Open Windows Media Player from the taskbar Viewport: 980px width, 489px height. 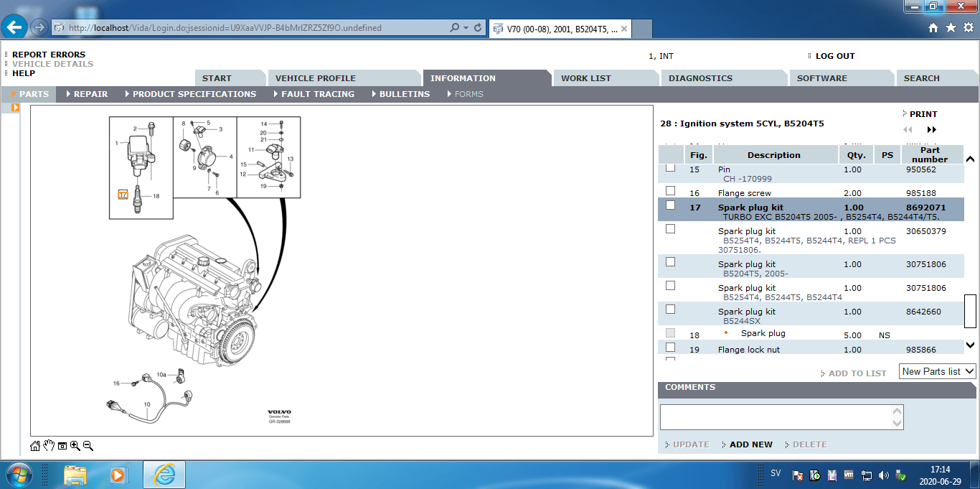tap(117, 475)
